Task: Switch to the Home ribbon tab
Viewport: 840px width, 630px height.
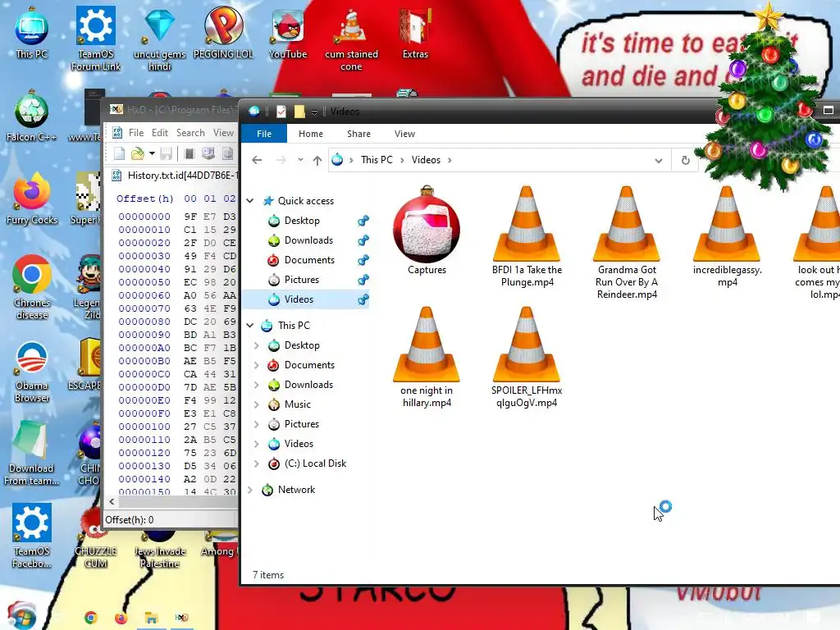Action: [311, 134]
